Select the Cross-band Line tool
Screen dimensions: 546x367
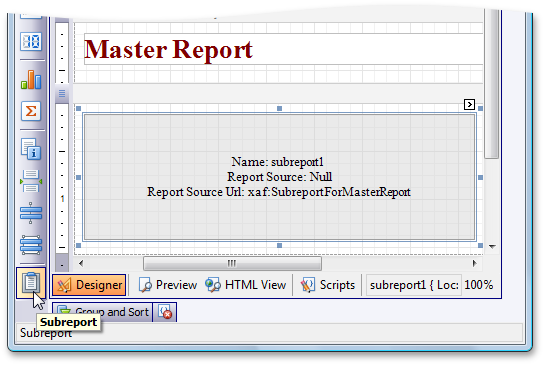[31, 213]
